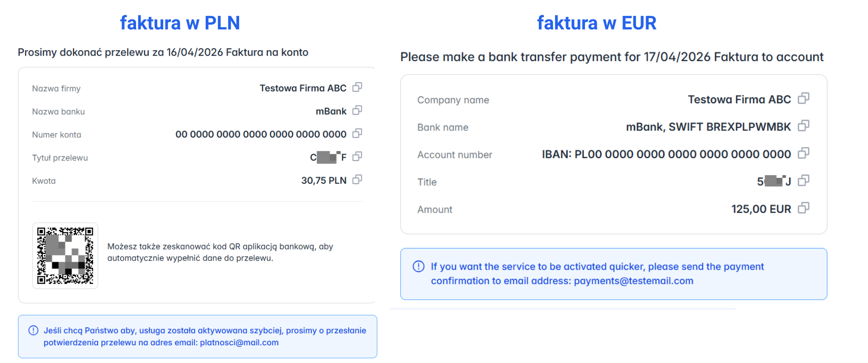Click the platnosci@mail.com email address
This screenshot has height=363, width=868.
239,343
